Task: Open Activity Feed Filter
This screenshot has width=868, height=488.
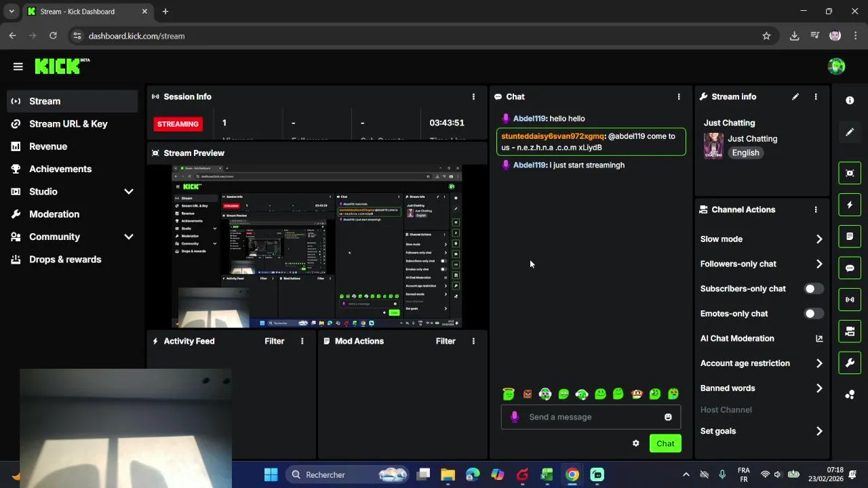Action: [x=275, y=341]
